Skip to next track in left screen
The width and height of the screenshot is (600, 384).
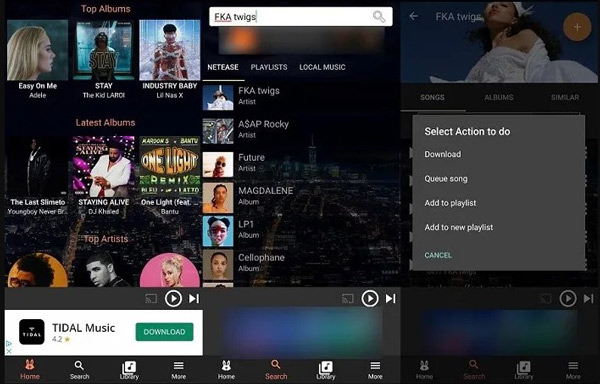pyautogui.click(x=194, y=298)
